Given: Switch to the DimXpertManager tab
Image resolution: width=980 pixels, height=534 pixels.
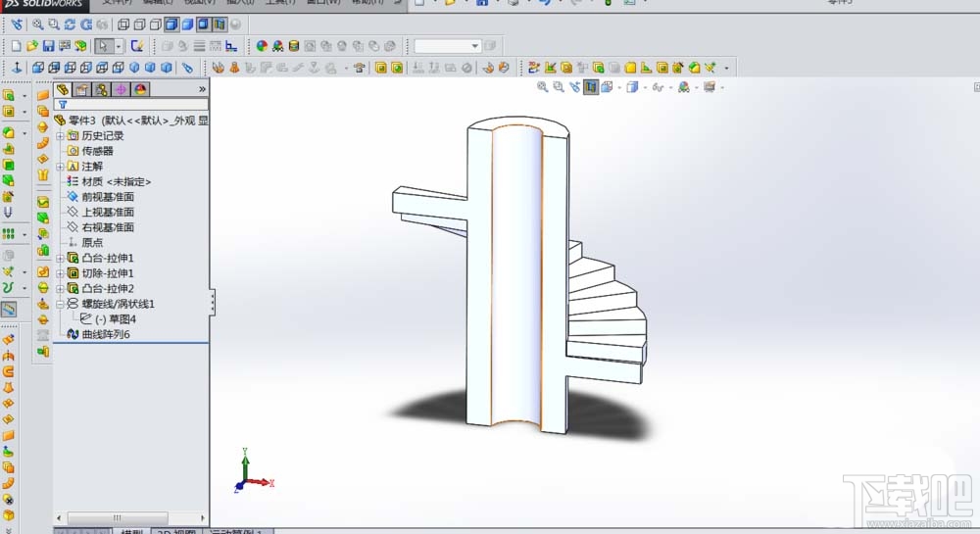Looking at the screenshot, I should click(121, 89).
